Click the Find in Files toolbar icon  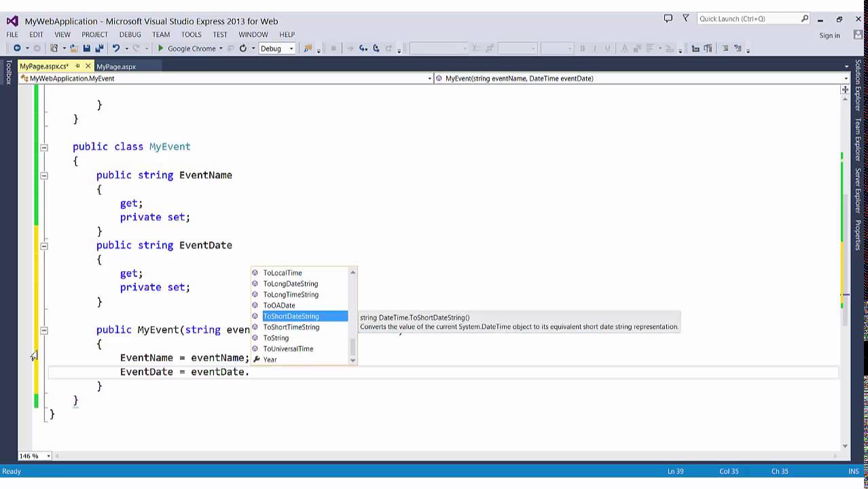click(x=308, y=48)
